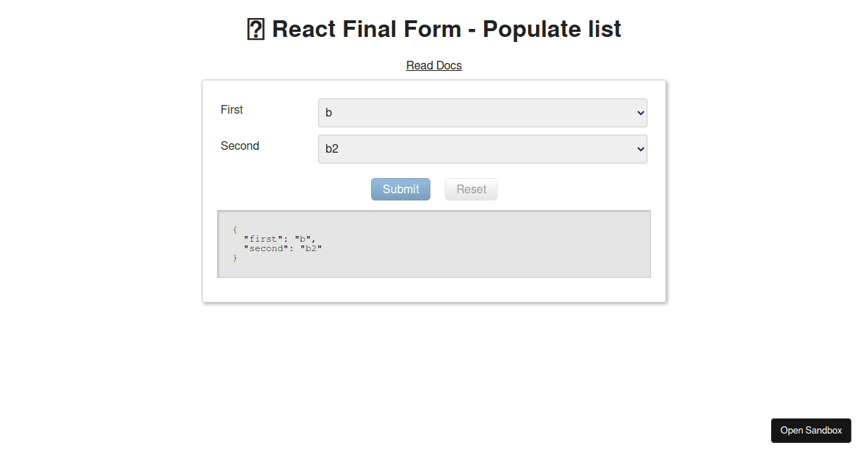
Task: Click the opening brace in the JSON output
Action: [235, 229]
